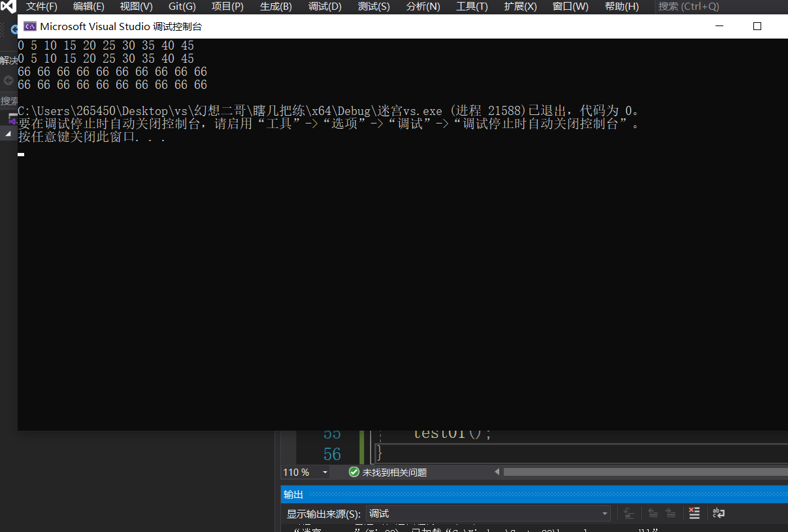The height and width of the screenshot is (532, 788).
Task: Open the 工具(T) menu
Action: tap(471, 7)
